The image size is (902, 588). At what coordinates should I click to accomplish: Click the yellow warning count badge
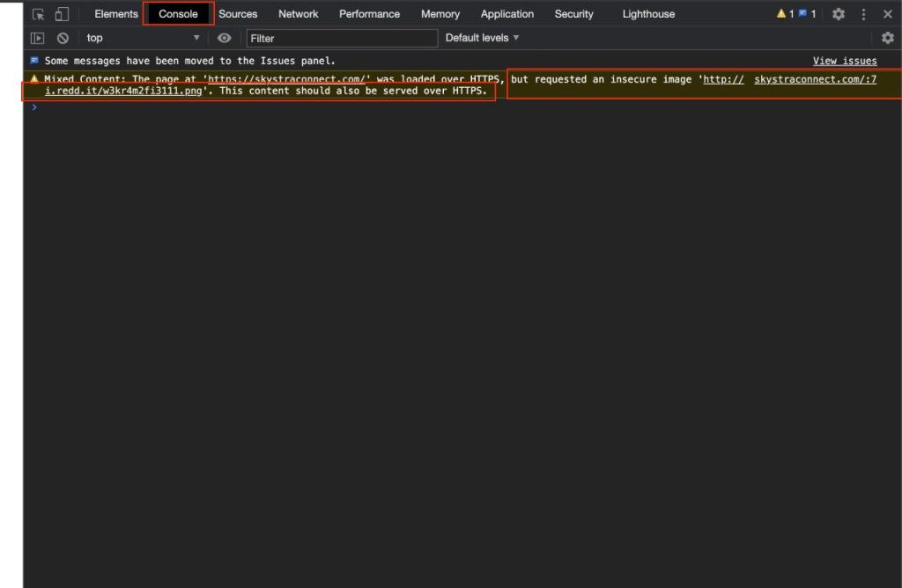(x=785, y=14)
